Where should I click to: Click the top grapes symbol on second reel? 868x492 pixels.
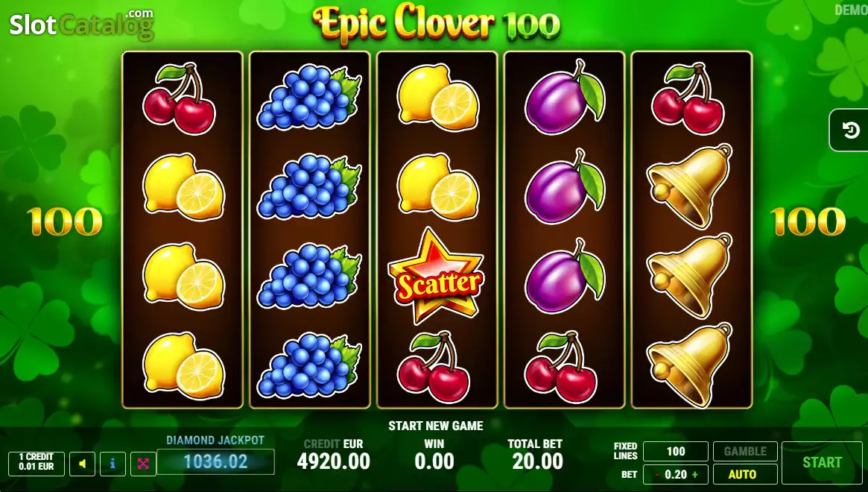coord(309,97)
